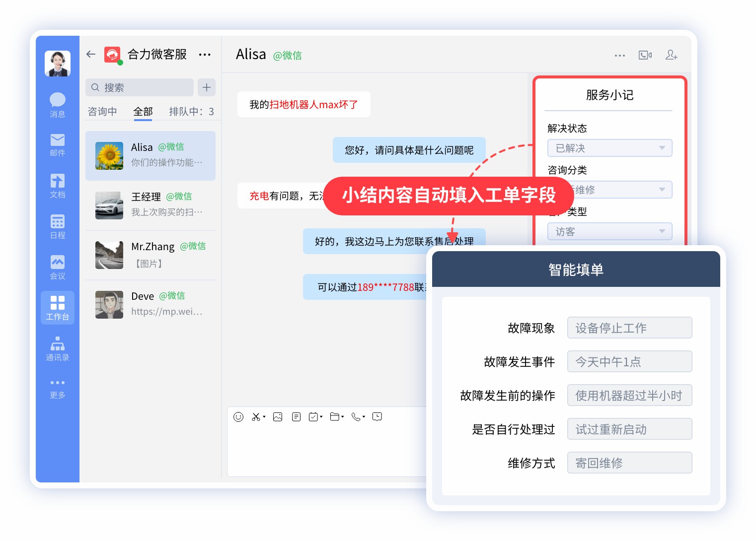Image resolution: width=756 pixels, height=541 pixels.
Task: Click the back arrow next to 合力微客服
Action: [x=90, y=55]
